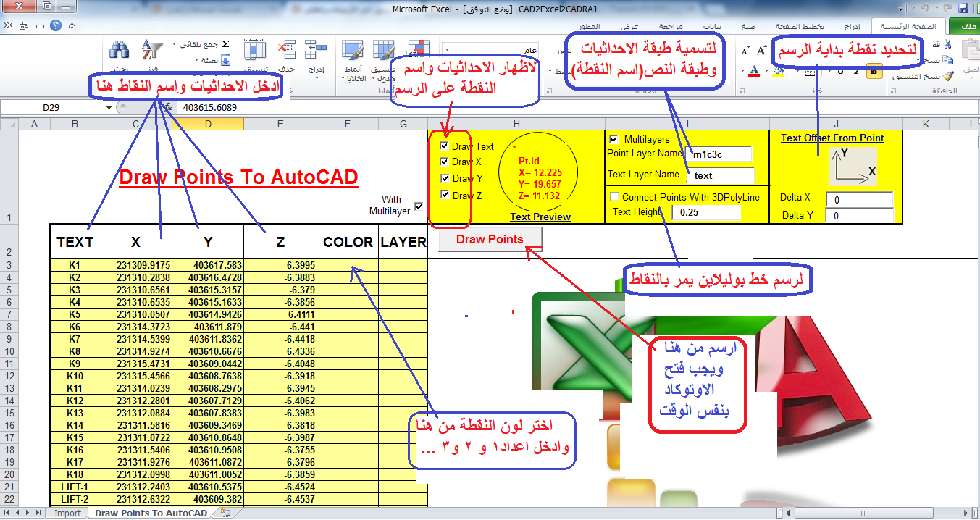Screen dimensions: 980x520
Task: Switch to the Data (بيانات) tab
Action: 713,27
